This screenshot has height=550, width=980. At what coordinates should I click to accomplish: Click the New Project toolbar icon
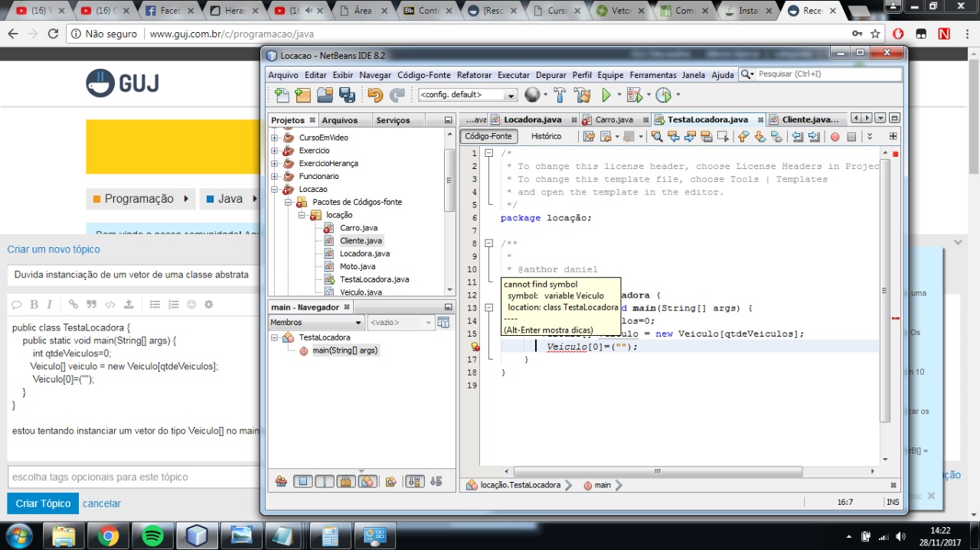pos(303,95)
